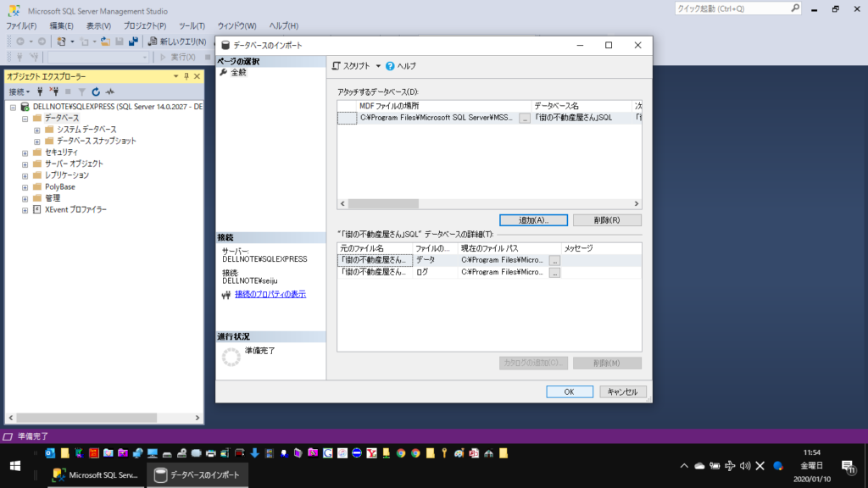Confirm the dialog with OK
Screen dimensions: 868x488
click(x=570, y=391)
